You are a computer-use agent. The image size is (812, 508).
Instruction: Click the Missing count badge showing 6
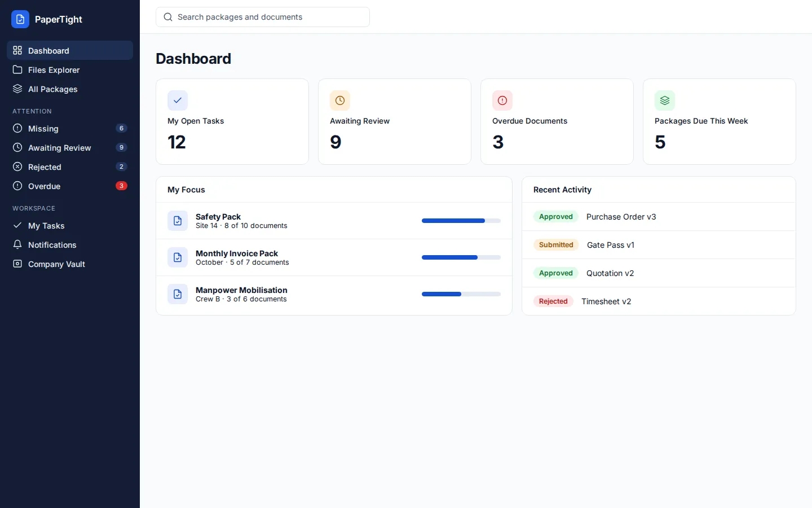click(x=121, y=128)
